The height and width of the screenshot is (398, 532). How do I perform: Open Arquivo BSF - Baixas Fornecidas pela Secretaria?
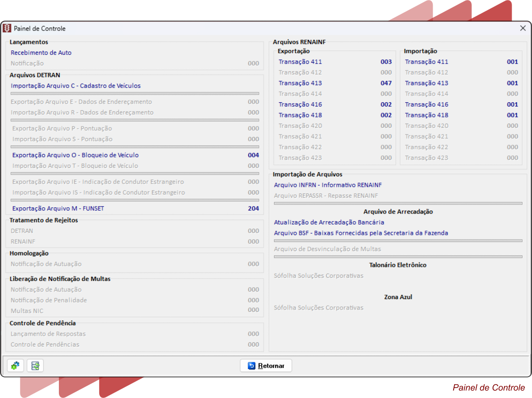[x=361, y=233]
